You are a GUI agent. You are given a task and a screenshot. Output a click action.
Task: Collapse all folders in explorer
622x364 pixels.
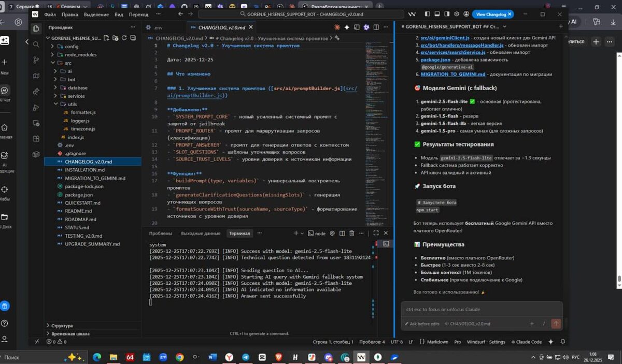click(x=133, y=38)
